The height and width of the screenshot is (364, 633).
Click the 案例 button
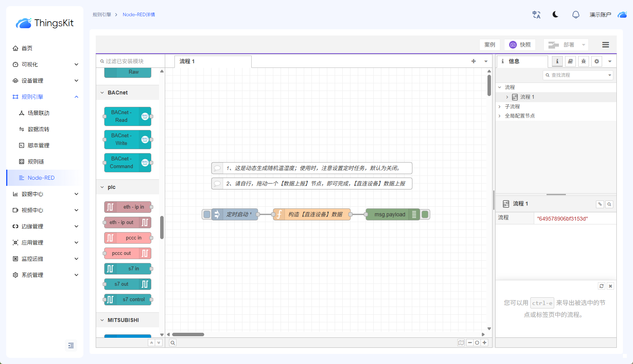pyautogui.click(x=489, y=45)
